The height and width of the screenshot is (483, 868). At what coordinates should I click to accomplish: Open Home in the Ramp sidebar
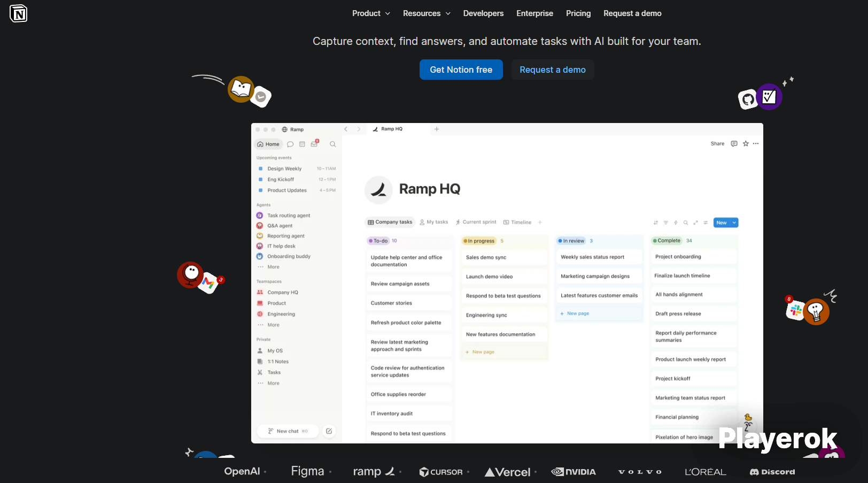click(x=268, y=144)
